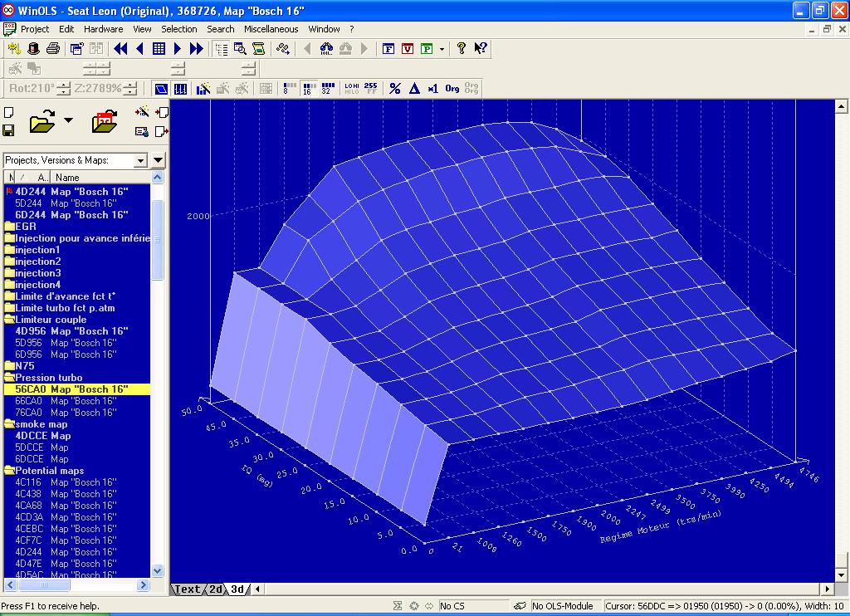
Task: Click the red-document folder import icon
Action: 105,121
